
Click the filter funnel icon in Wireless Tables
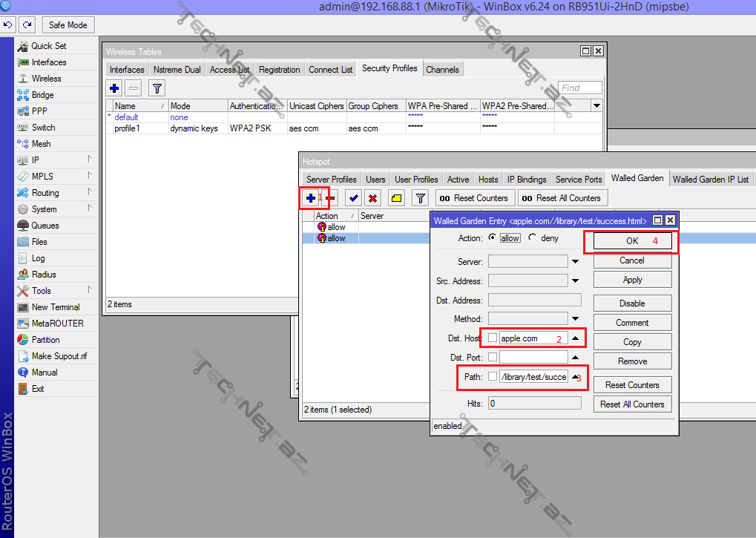(x=157, y=88)
